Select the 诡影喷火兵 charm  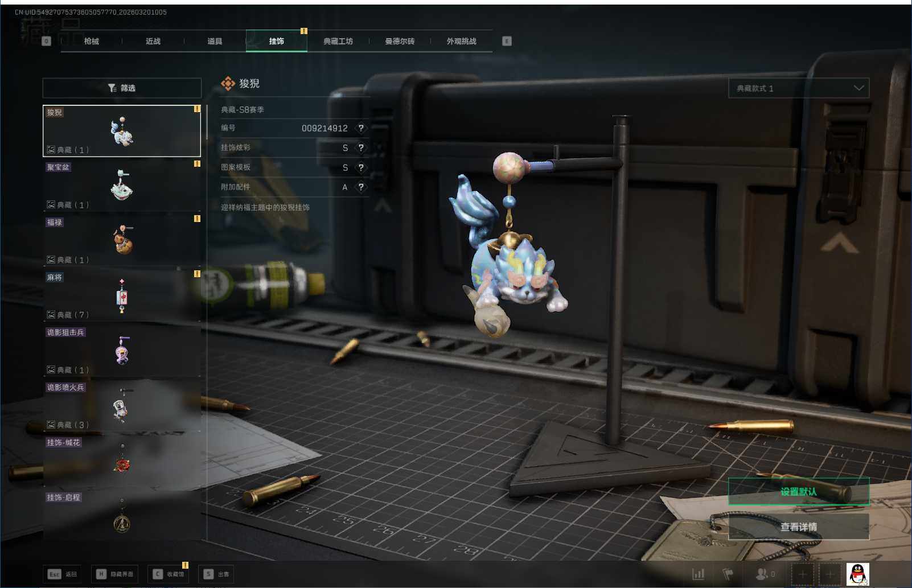(122, 406)
